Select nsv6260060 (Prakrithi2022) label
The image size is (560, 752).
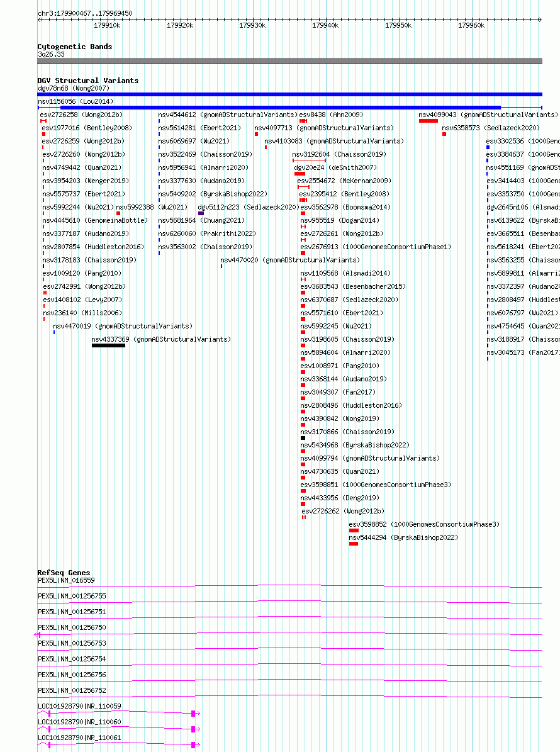pos(207,233)
